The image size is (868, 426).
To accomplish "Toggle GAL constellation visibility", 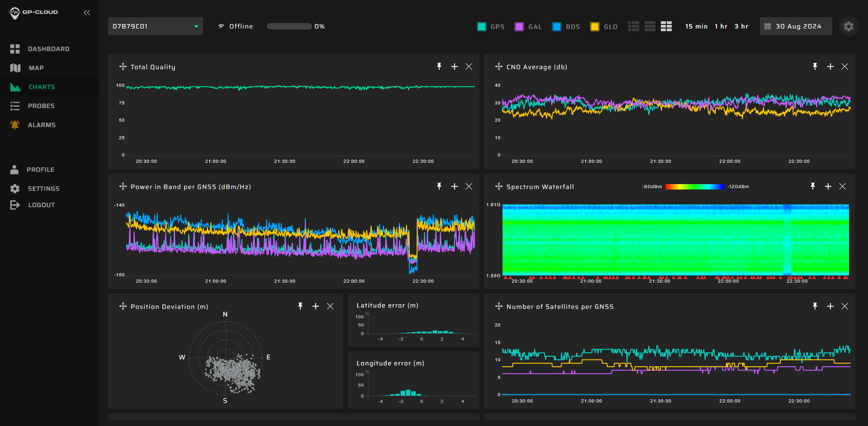I will tap(519, 27).
